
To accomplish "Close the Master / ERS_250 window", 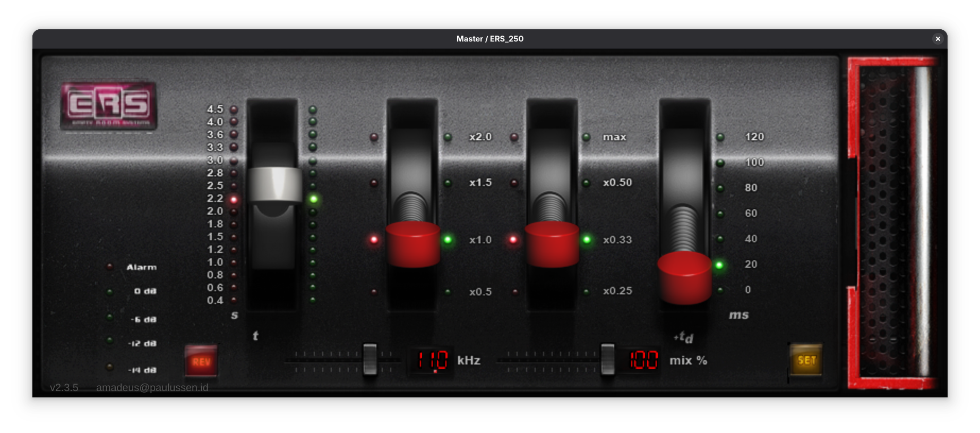I will [x=938, y=39].
